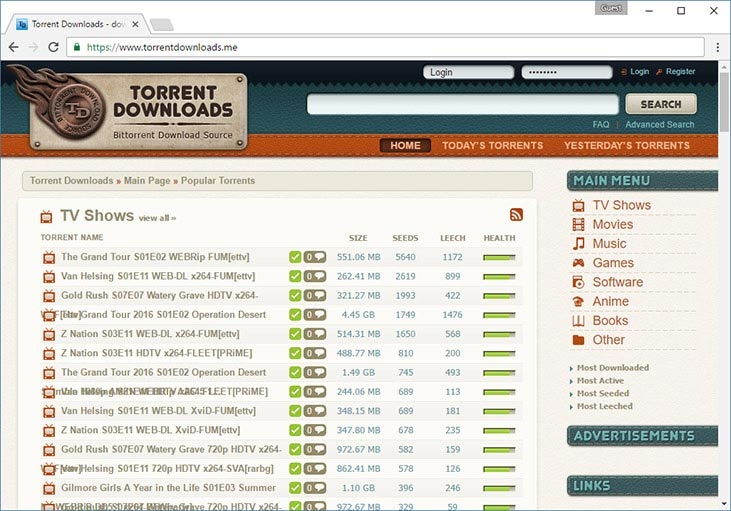Open comments bubble for Gilmore Girls S01E03 Summer
Image resolution: width=731 pixels, height=511 pixels.
[x=315, y=488]
